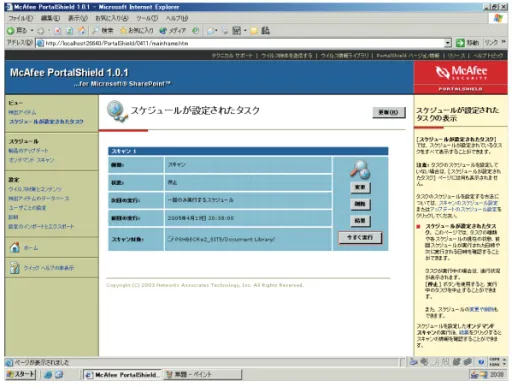Click the Search magnifier toolbar icon
This screenshot has width=512, height=387.
click(x=96, y=31)
